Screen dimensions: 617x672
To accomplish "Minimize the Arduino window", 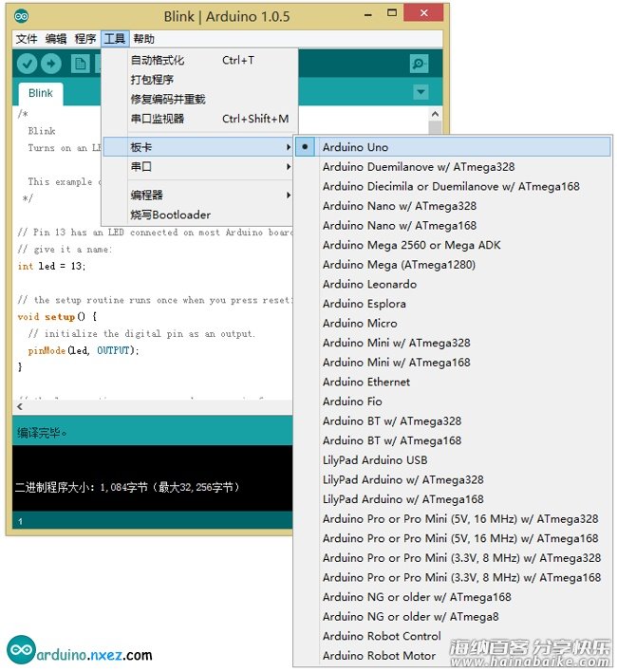I will click(368, 14).
